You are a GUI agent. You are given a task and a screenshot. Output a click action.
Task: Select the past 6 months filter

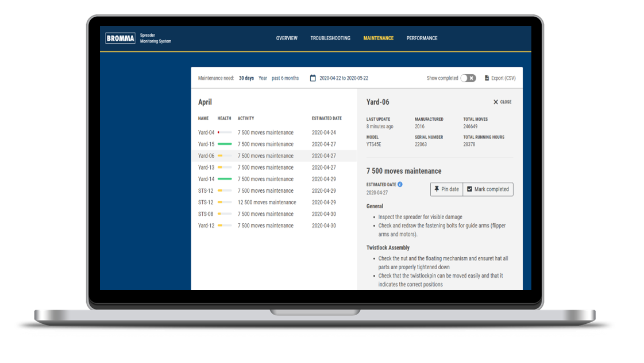click(x=285, y=78)
